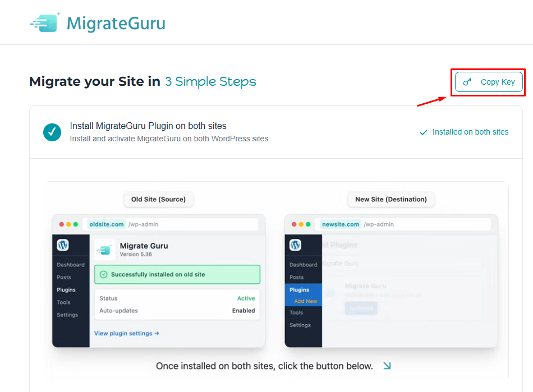Click the View plugin settings link

pos(126,333)
